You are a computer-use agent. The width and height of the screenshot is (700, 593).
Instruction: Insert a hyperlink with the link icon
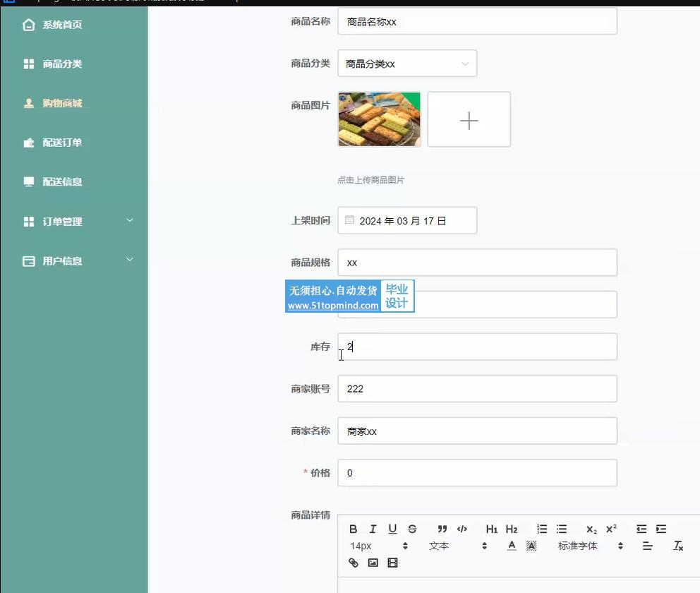tap(353, 563)
